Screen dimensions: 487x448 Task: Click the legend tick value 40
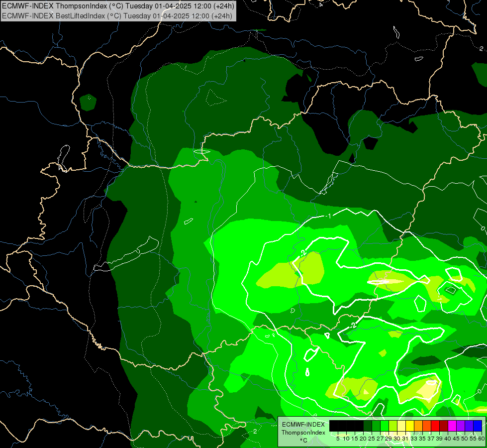(x=448, y=439)
